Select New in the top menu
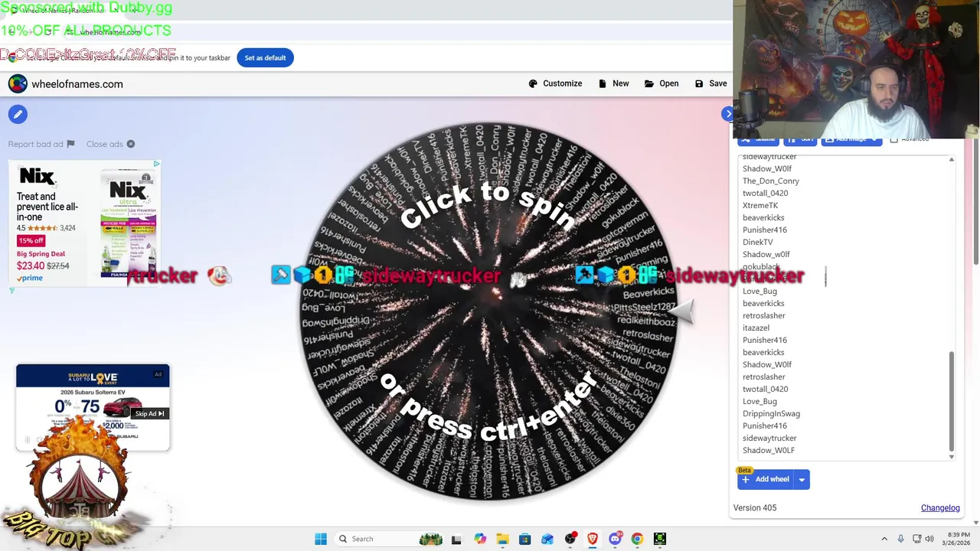This screenshot has height=551, width=980. pos(613,83)
